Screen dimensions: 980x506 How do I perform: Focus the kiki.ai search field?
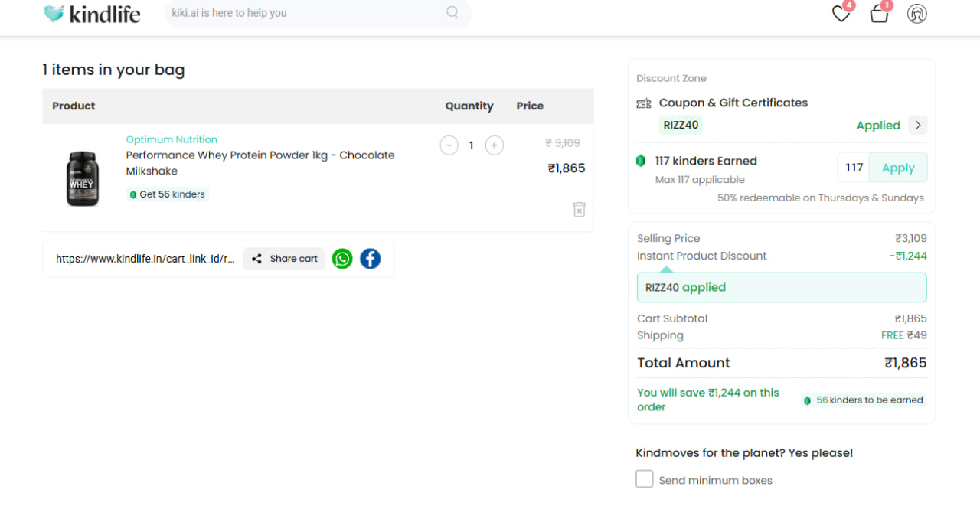306,13
